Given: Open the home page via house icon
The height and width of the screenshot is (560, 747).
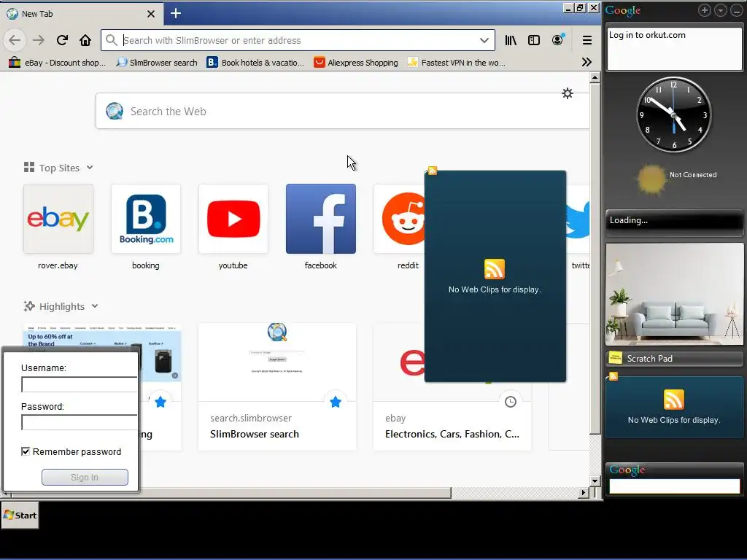Looking at the screenshot, I should point(85,41).
